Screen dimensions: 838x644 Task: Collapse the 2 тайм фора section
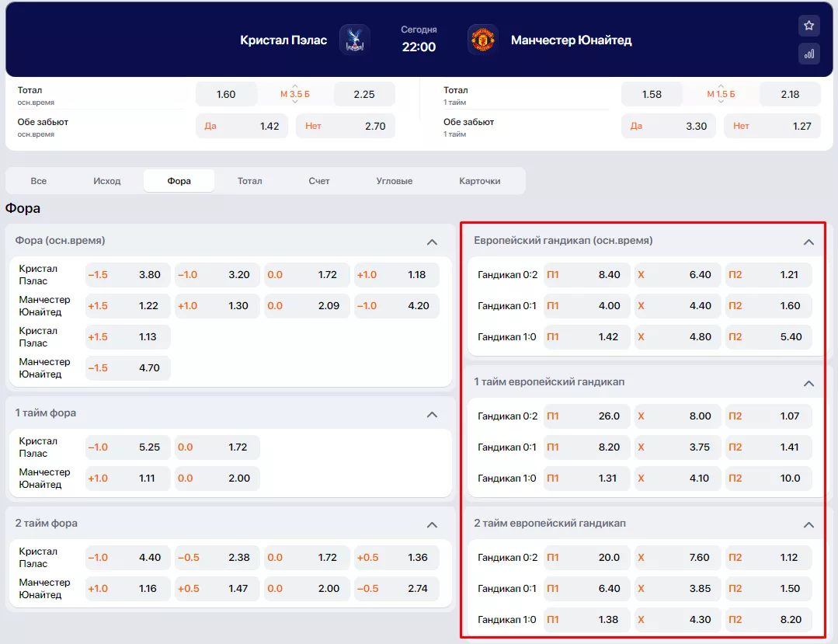(x=433, y=524)
